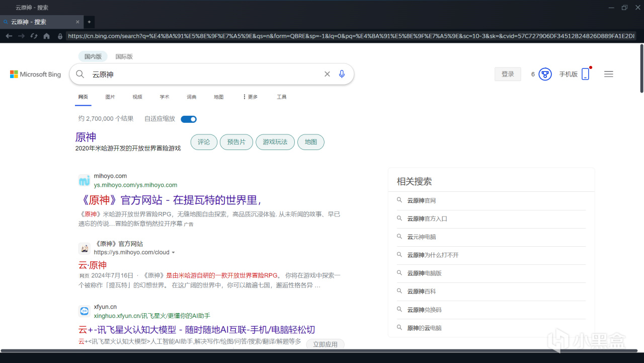The image size is (644, 363).
Task: Open the xinghuo.xfyun.cn green URL link
Action: (152, 316)
